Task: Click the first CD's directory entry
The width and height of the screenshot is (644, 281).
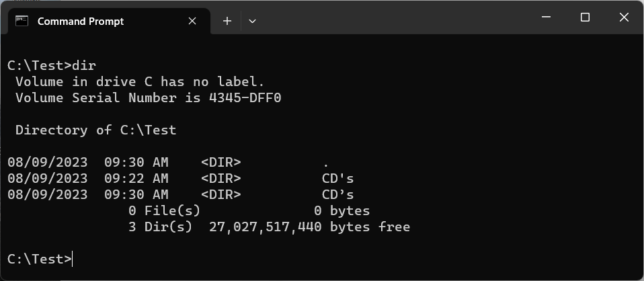Action: [337, 178]
